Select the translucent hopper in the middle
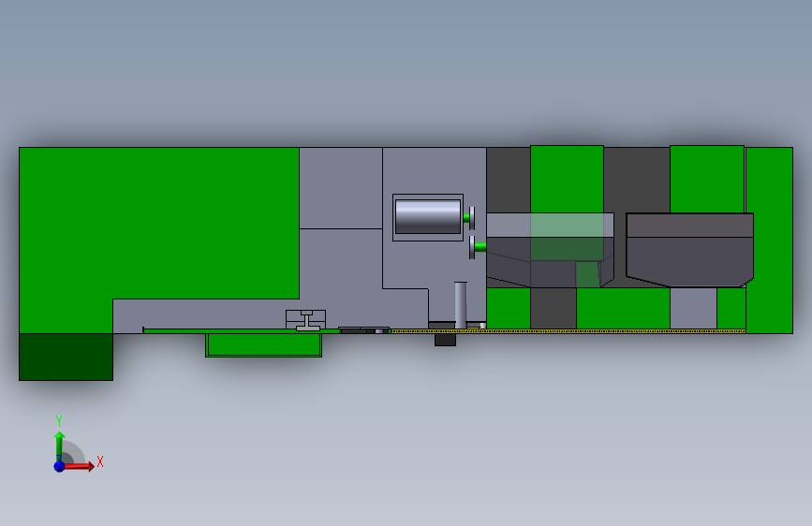This screenshot has height=526, width=812. click(x=550, y=250)
